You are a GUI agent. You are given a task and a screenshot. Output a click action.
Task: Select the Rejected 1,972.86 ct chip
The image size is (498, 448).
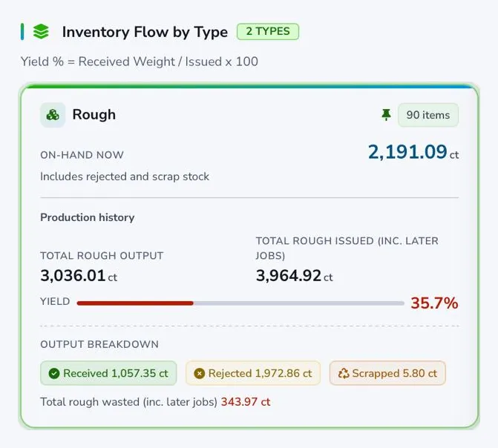pyautogui.click(x=253, y=373)
